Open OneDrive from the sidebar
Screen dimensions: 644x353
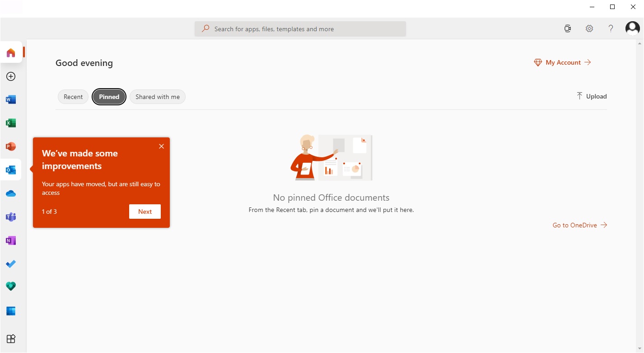11,193
